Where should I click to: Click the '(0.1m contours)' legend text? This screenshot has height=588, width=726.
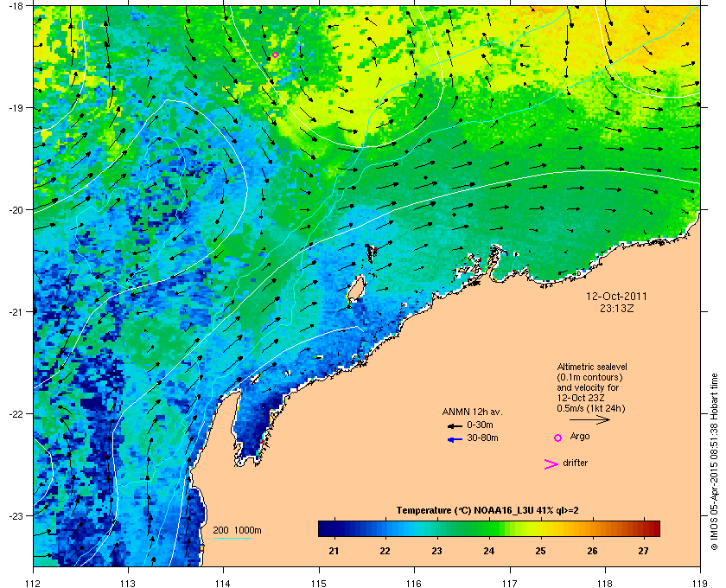589,377
